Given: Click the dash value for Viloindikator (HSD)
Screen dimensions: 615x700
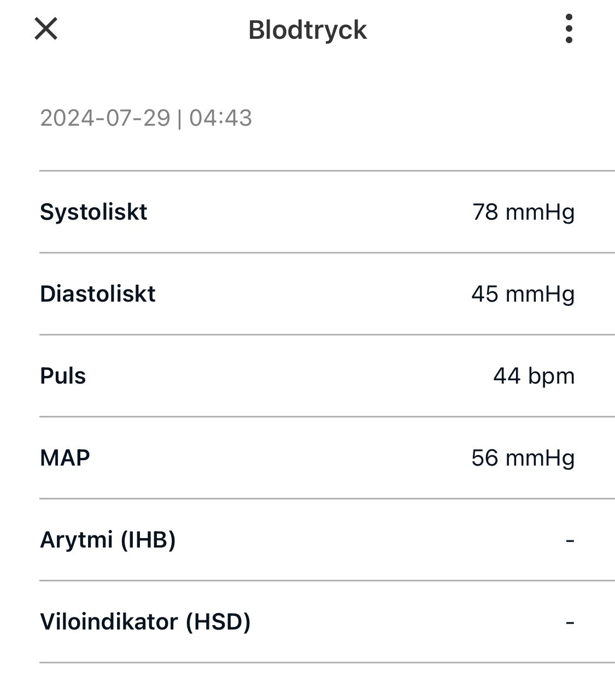Looking at the screenshot, I should (x=570, y=622).
